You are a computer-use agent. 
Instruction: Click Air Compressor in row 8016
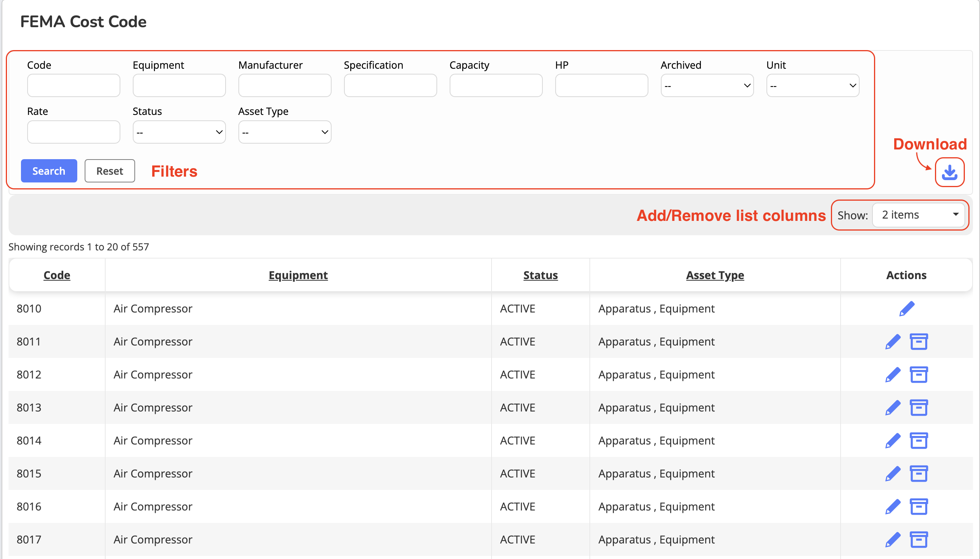[153, 507]
